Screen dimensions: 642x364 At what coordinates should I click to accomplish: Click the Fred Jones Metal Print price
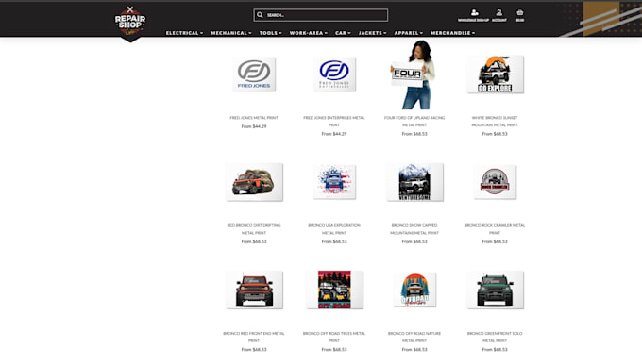pos(254,126)
